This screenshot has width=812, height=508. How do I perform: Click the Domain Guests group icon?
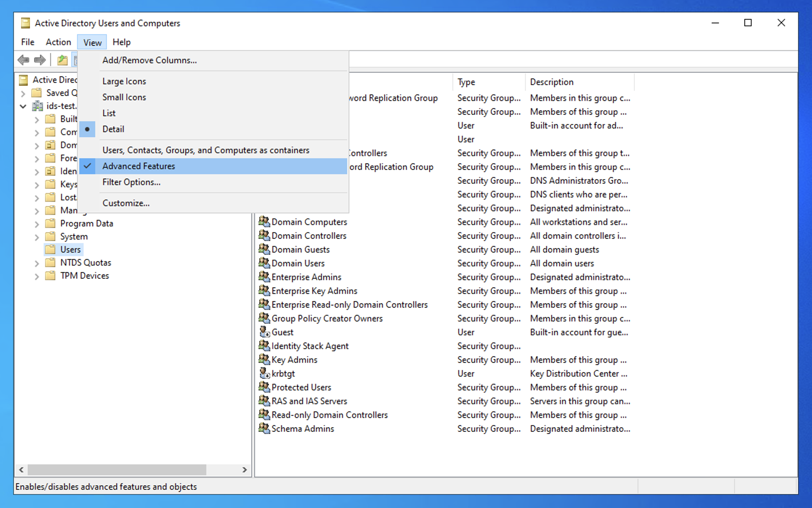[x=264, y=249]
